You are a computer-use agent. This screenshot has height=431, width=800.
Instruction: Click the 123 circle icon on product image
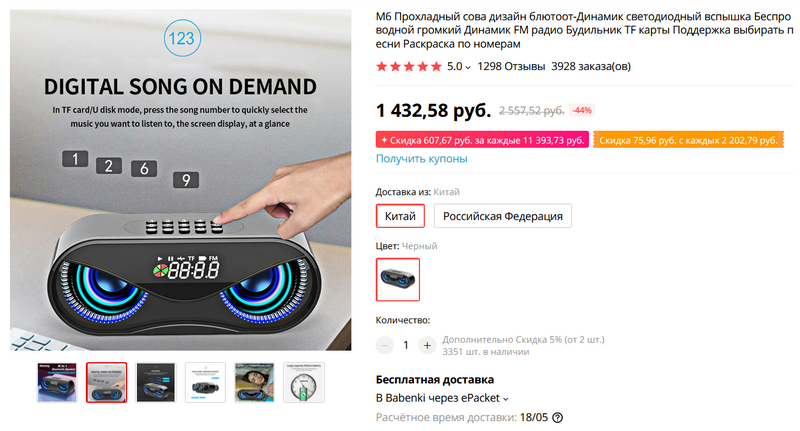coord(182,38)
